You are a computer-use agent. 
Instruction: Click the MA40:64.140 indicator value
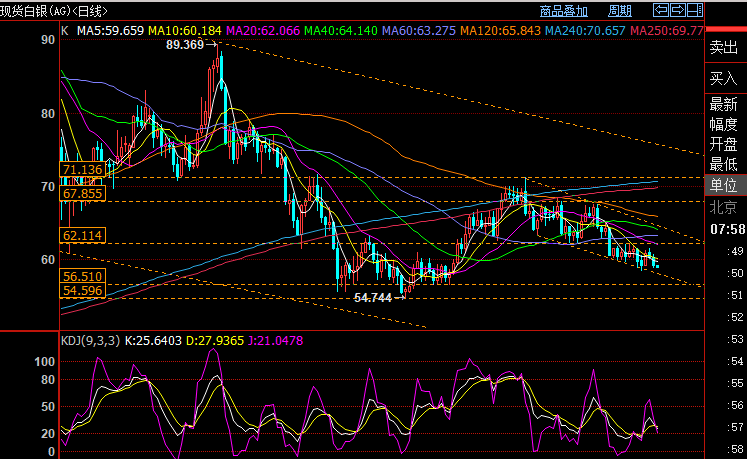tap(341, 31)
